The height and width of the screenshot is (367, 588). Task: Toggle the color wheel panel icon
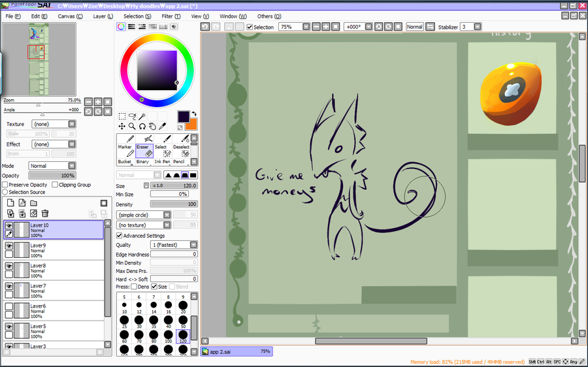point(121,27)
